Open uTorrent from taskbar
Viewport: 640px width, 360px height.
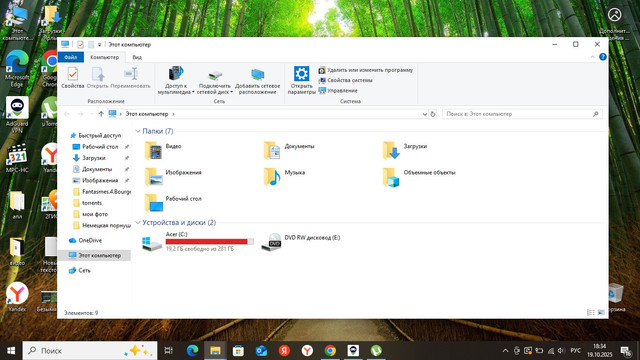(376, 351)
